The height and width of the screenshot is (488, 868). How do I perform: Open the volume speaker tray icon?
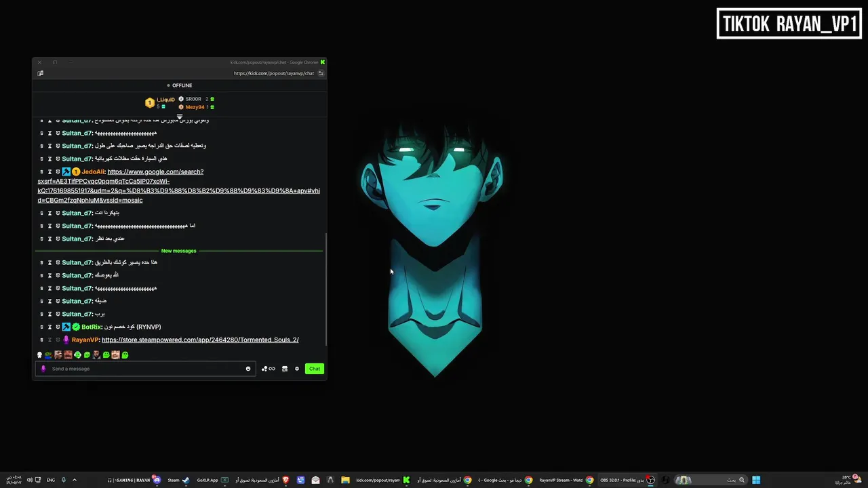(x=29, y=480)
